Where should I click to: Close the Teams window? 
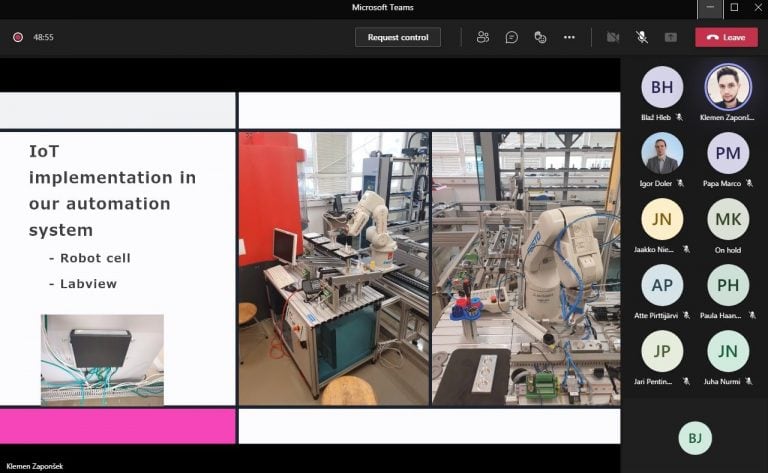(x=758, y=7)
